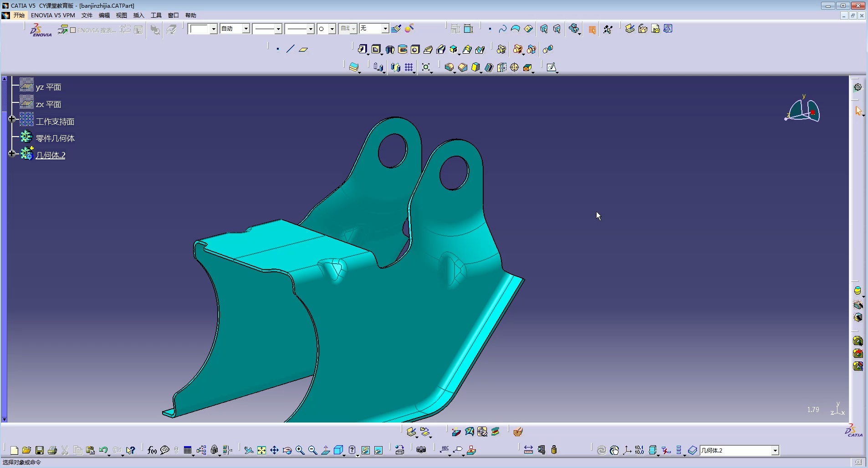Open the 几何体.2 body selector dropdown

(x=775, y=450)
